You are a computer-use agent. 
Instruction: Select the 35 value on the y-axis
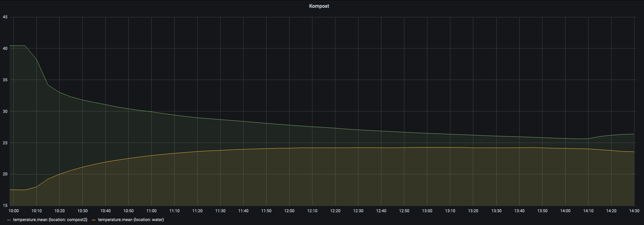[5, 80]
